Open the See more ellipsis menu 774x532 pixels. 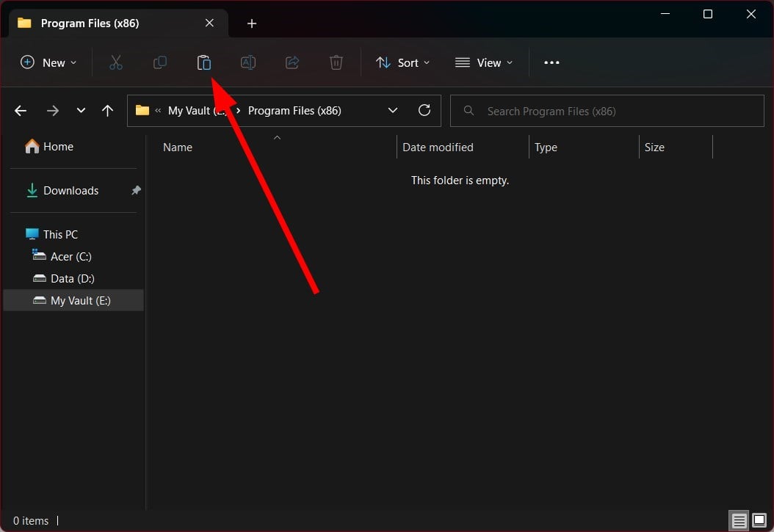(551, 63)
